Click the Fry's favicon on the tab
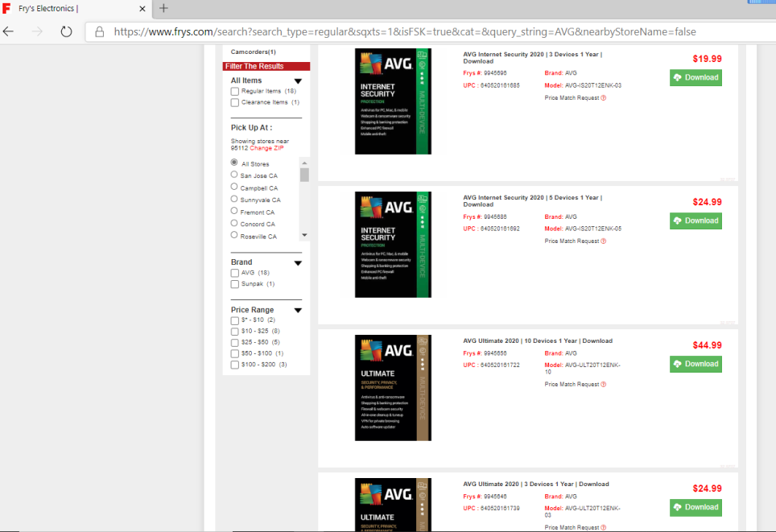Image resolution: width=776 pixels, height=532 pixels. [x=6, y=8]
